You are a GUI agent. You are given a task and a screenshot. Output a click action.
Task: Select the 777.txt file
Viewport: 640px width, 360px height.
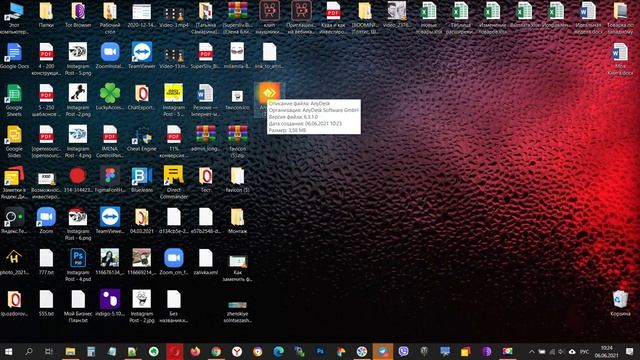point(46,258)
